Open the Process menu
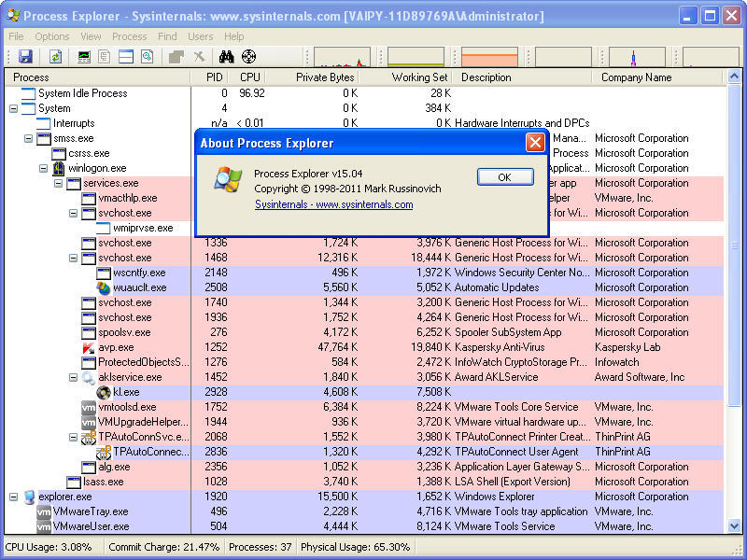747x560 pixels. (130, 36)
